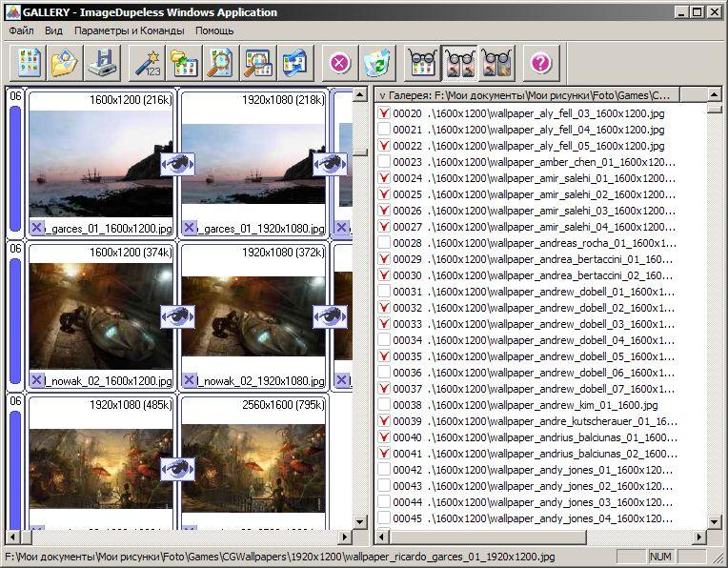
Task: Click the recycle bin toolbar icon
Action: (x=377, y=63)
